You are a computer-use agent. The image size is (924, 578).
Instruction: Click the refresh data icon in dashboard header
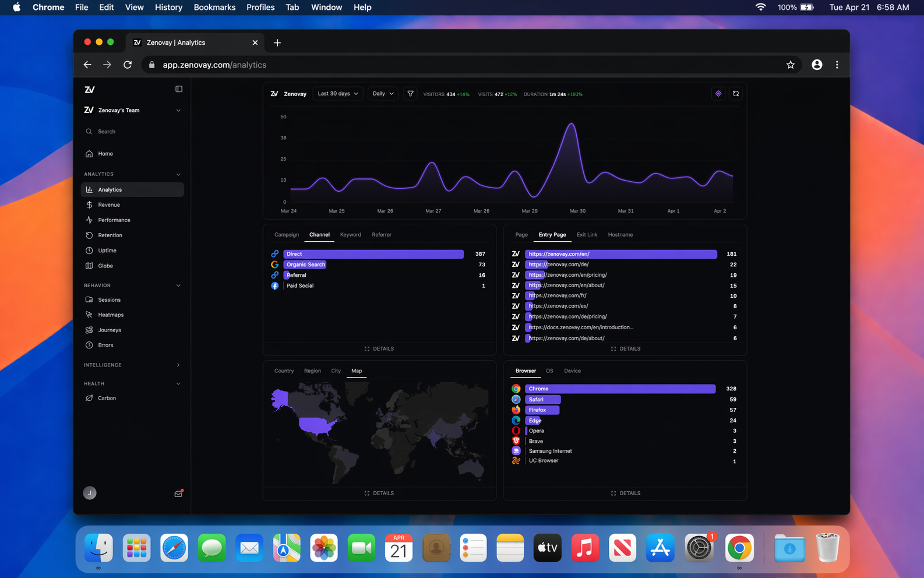[x=736, y=94]
